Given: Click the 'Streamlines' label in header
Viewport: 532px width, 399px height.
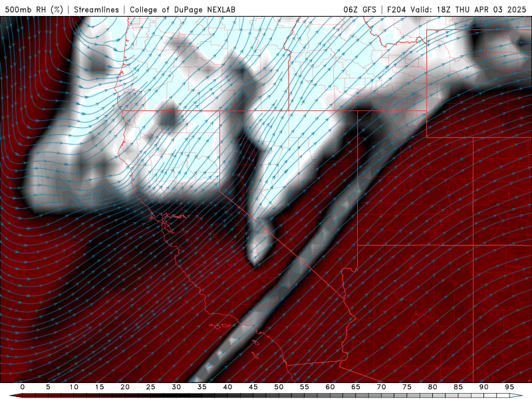Looking at the screenshot, I should pyautogui.click(x=96, y=9).
